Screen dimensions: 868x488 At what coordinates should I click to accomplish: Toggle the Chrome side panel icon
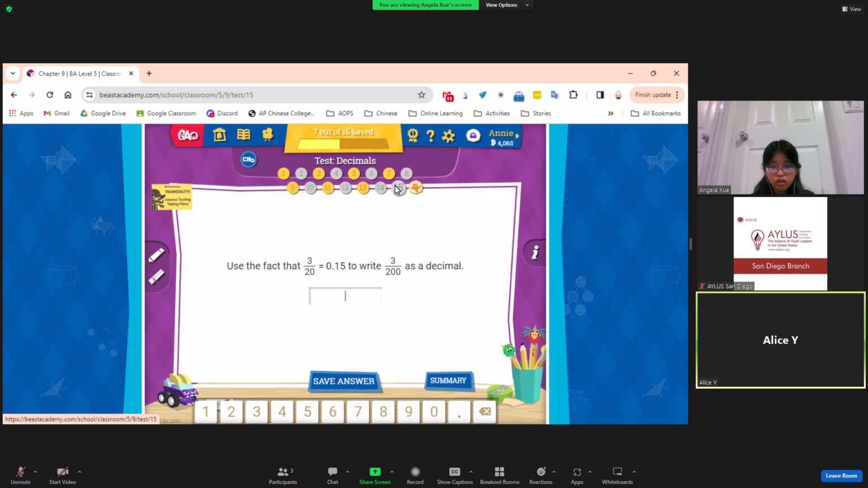click(x=600, y=95)
